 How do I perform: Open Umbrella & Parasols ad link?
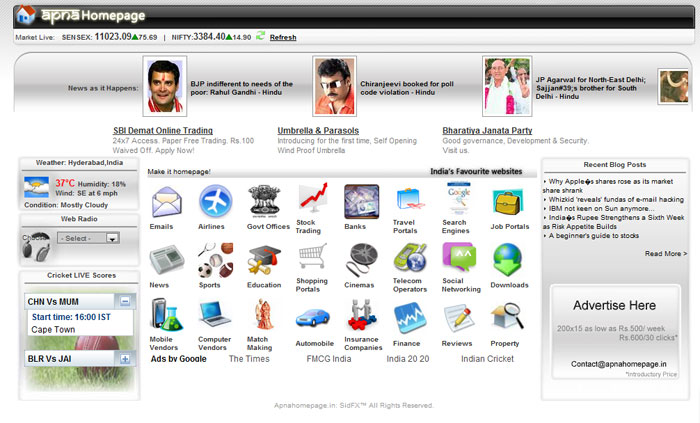[318, 130]
